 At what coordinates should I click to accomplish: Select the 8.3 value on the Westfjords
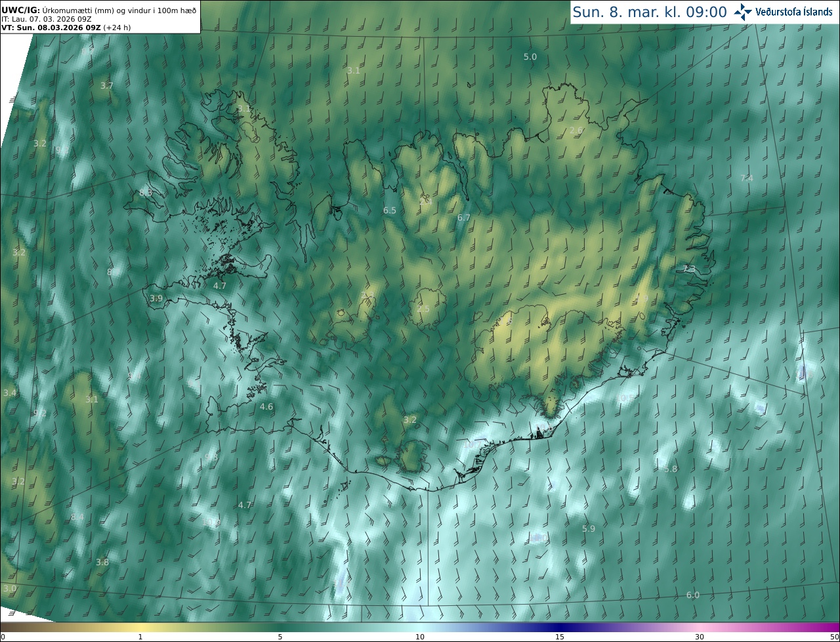click(146, 193)
